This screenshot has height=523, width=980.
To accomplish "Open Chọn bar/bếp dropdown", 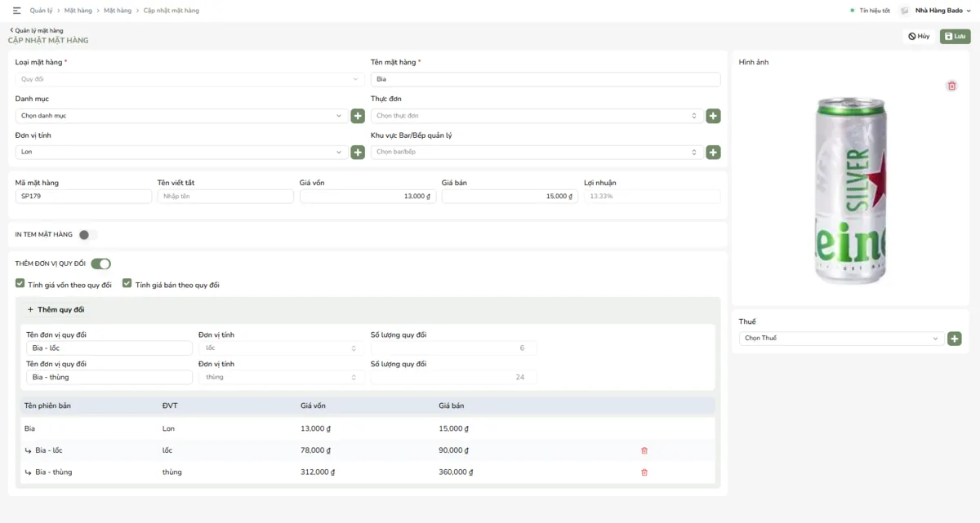I will tap(537, 152).
